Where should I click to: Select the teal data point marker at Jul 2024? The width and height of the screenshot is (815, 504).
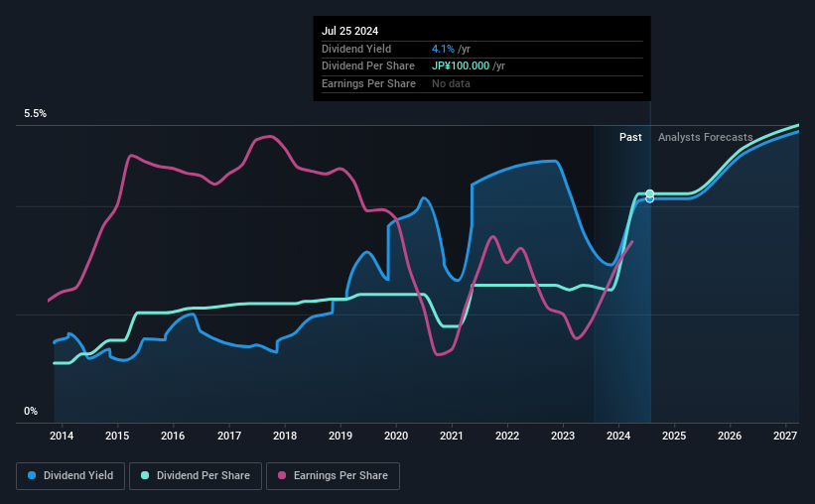[649, 193]
